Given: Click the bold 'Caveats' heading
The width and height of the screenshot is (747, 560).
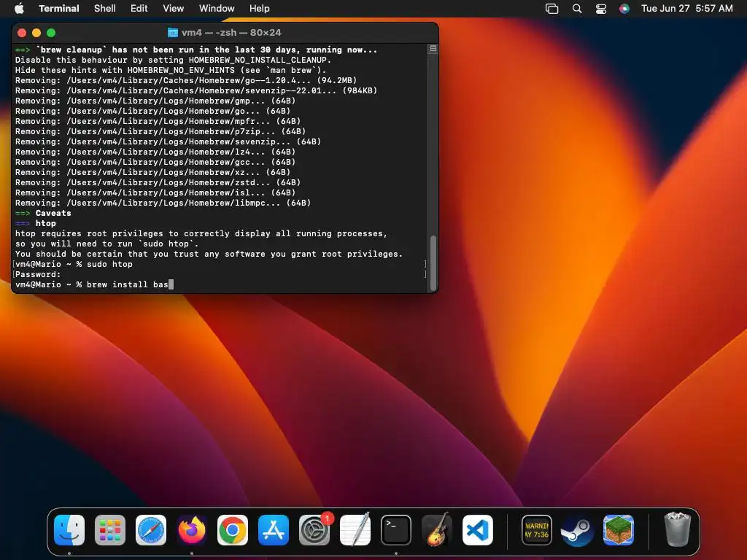Looking at the screenshot, I should [x=53, y=213].
